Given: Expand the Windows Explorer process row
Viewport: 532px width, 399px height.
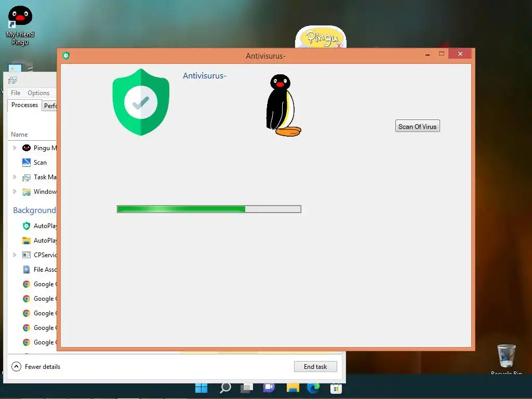Looking at the screenshot, I should click(15, 191).
